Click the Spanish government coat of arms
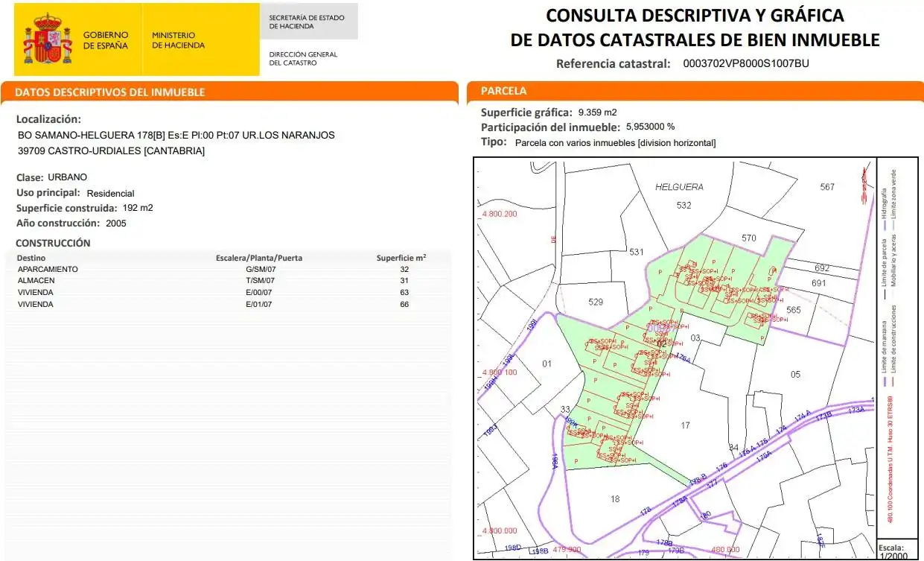Image resolution: width=924 pixels, height=561 pixels. (x=48, y=39)
